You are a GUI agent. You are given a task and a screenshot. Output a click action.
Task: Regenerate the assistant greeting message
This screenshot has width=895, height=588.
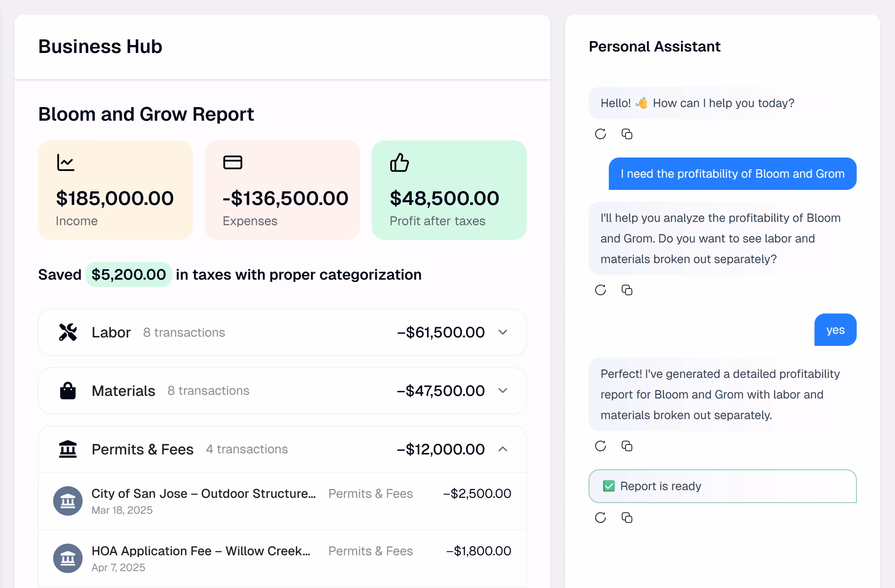click(x=600, y=134)
